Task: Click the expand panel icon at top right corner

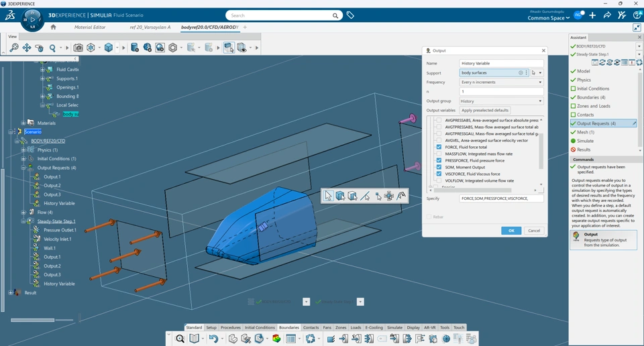Action: tap(637, 27)
